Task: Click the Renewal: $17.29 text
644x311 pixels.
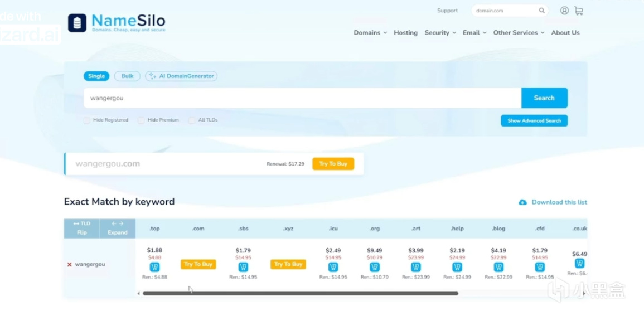Action: coord(285,164)
